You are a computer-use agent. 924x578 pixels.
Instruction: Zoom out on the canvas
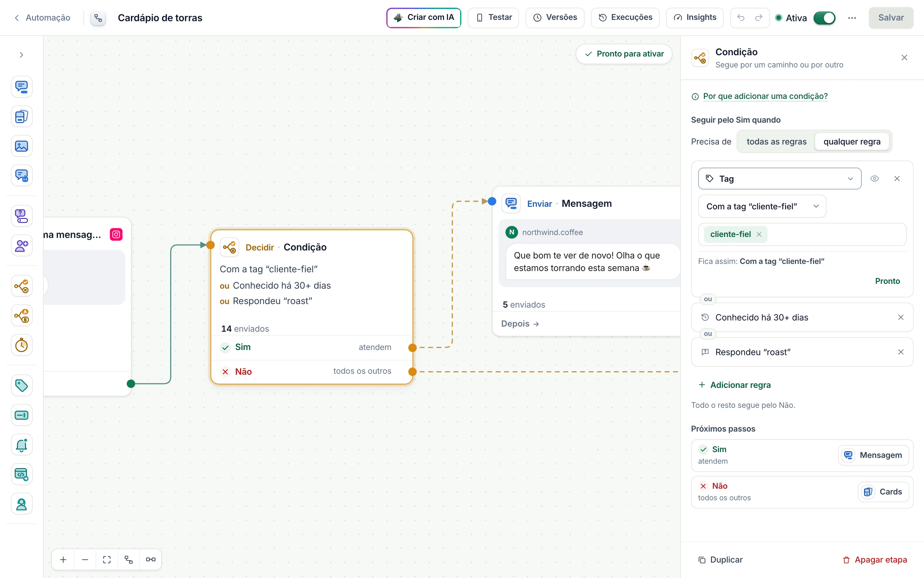[85, 560]
